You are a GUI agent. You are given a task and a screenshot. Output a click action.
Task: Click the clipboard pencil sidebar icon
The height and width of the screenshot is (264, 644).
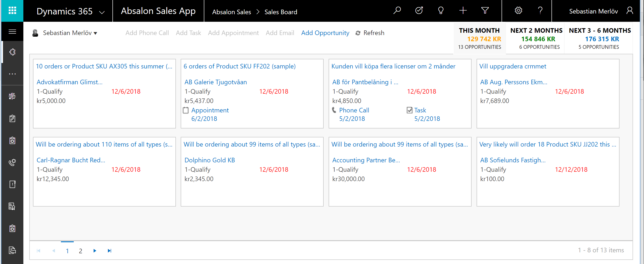pyautogui.click(x=12, y=118)
